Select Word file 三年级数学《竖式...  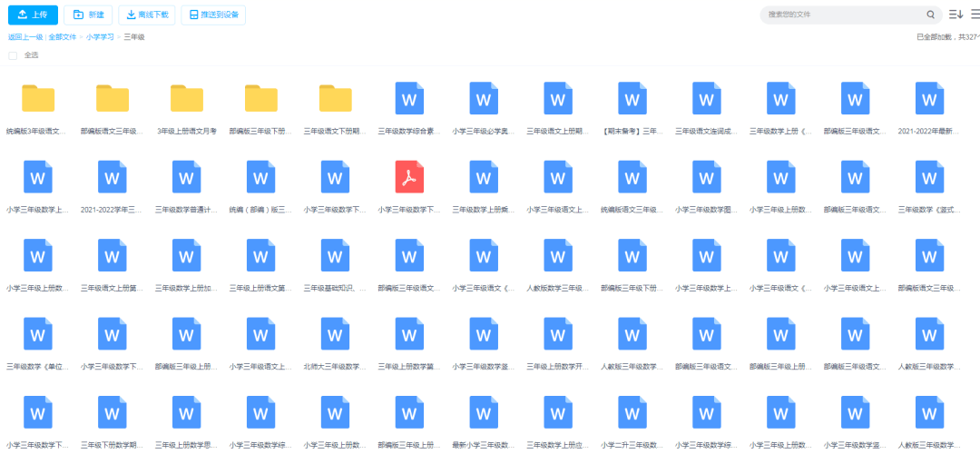pos(930,177)
